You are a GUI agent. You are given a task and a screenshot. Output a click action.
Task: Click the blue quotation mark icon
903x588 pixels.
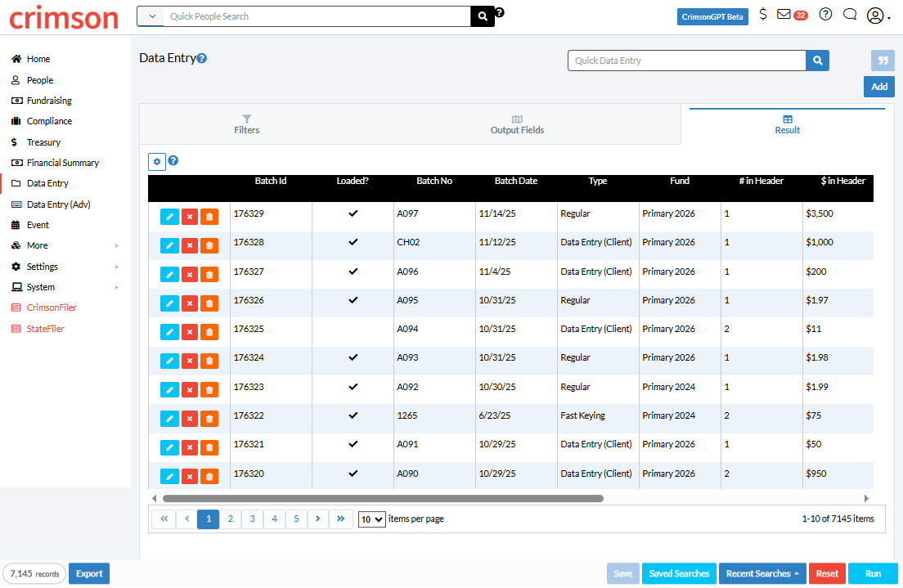(883, 61)
